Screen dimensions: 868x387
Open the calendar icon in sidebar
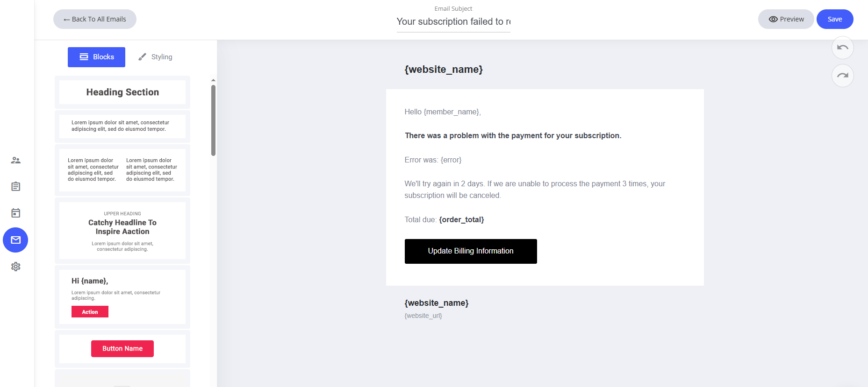pos(16,213)
